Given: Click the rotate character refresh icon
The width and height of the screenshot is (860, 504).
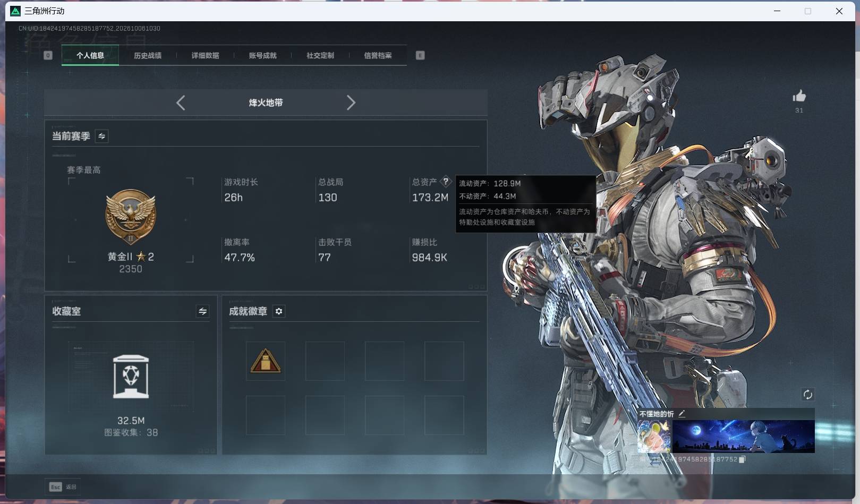Looking at the screenshot, I should click(x=807, y=394).
